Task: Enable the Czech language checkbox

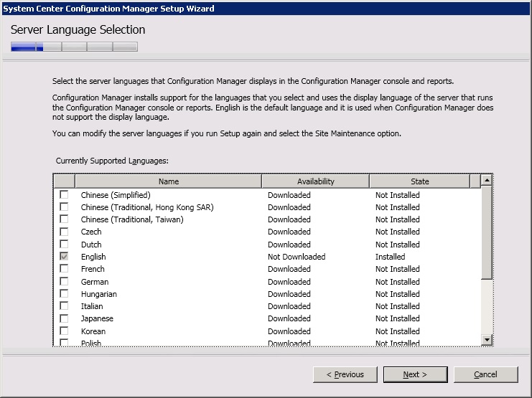Action: point(65,232)
